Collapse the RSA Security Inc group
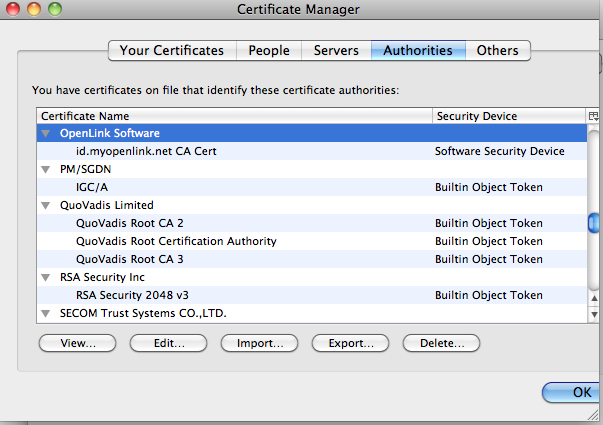 pyautogui.click(x=46, y=277)
